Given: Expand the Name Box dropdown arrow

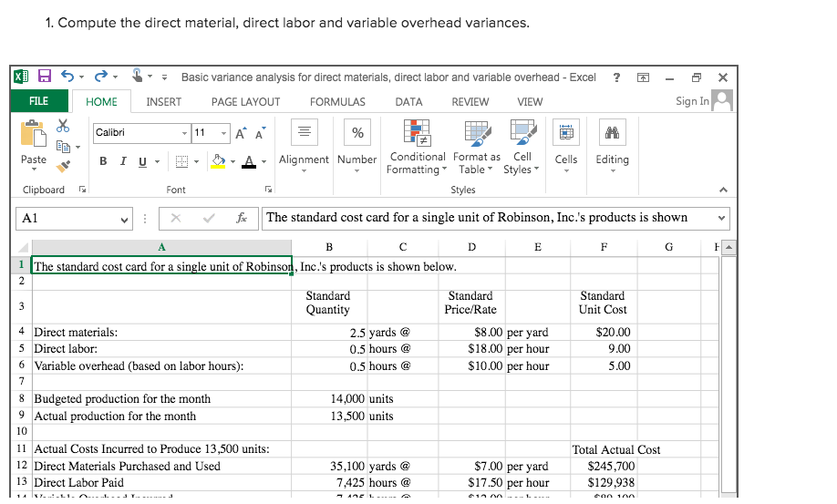Looking at the screenshot, I should (x=126, y=219).
